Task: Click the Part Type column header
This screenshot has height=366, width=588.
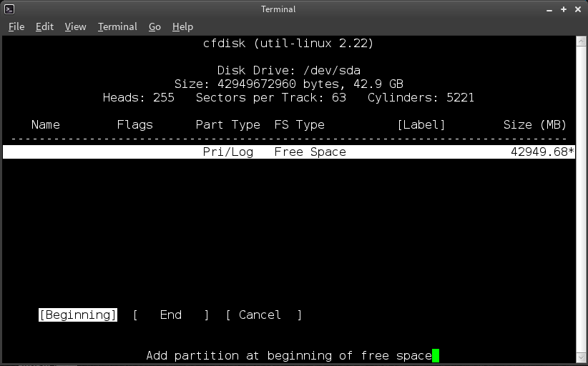Action: [x=228, y=125]
